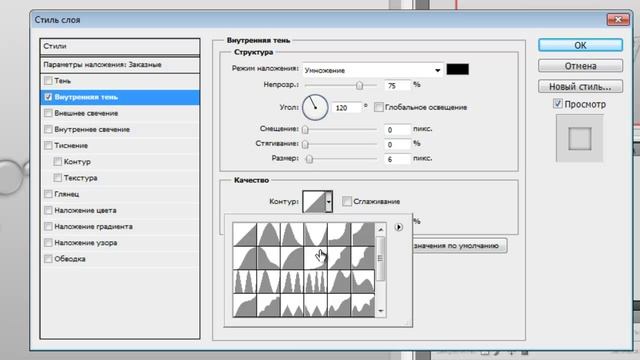Open the Режим наложения dropdown showing Умножение
Screen dimensions: 640x360
(x=373, y=70)
